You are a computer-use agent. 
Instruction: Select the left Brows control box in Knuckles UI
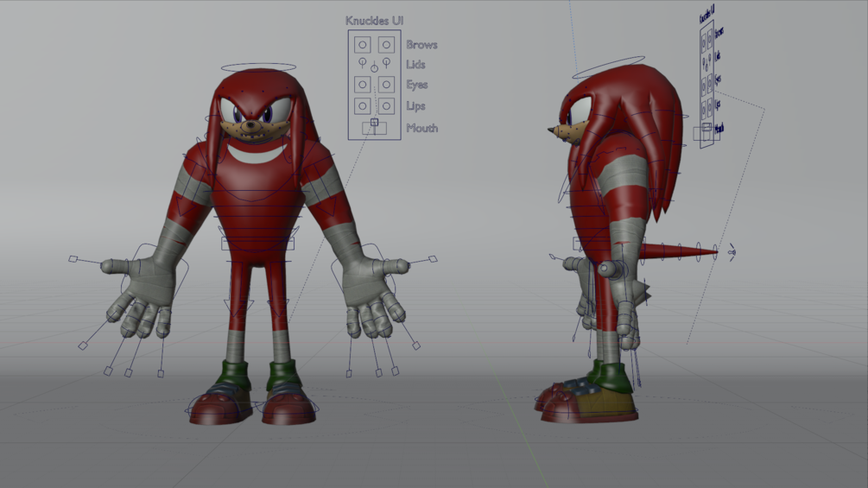coord(363,44)
